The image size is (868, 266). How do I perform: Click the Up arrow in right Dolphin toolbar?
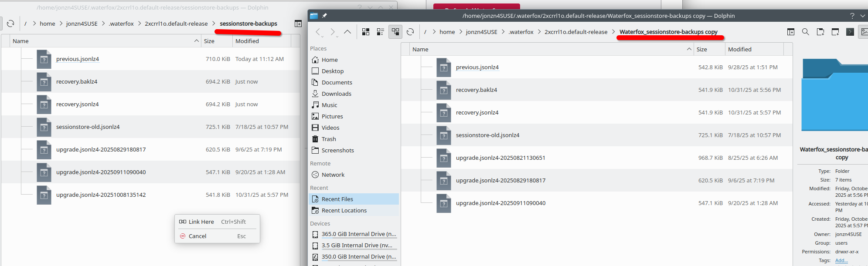pyautogui.click(x=347, y=32)
